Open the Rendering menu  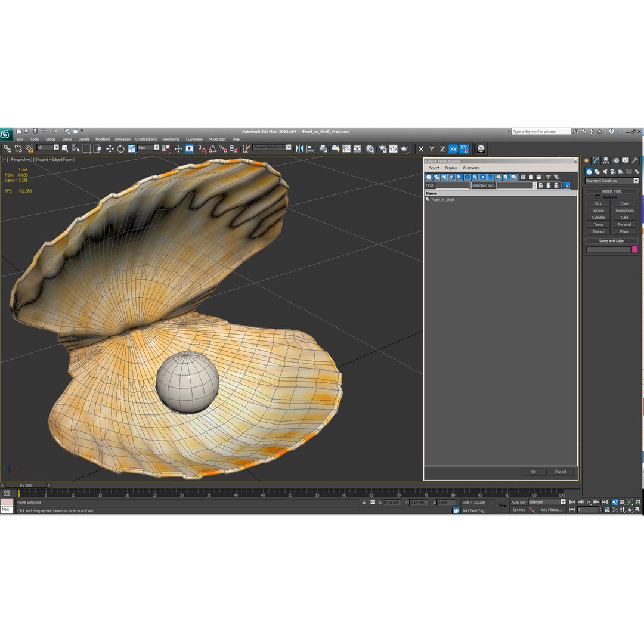point(171,139)
